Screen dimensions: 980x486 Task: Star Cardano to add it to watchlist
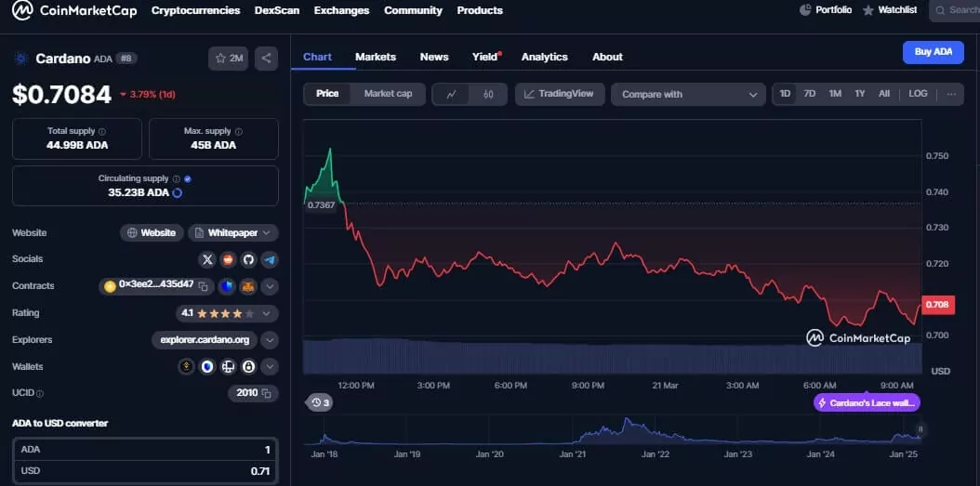click(x=228, y=59)
